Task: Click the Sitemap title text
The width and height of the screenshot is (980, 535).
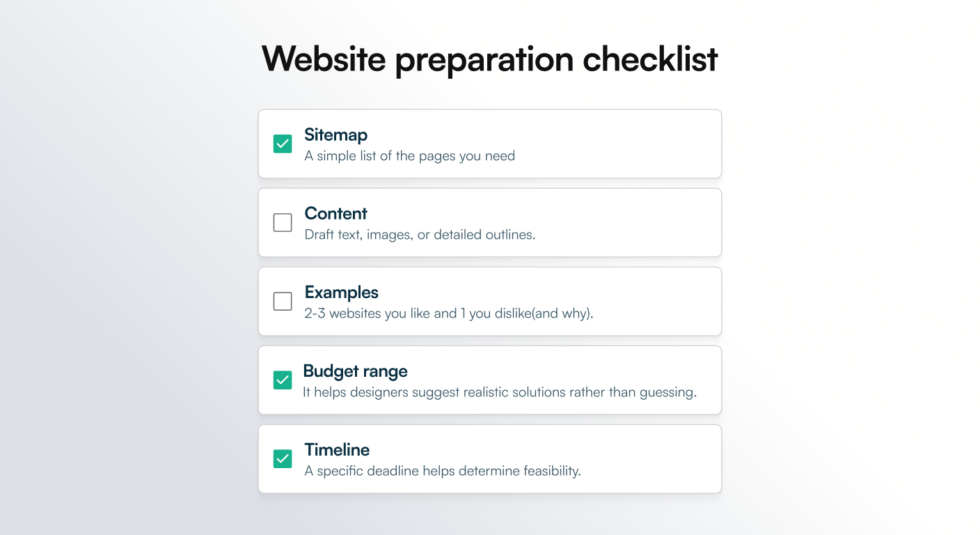Action: point(336,135)
